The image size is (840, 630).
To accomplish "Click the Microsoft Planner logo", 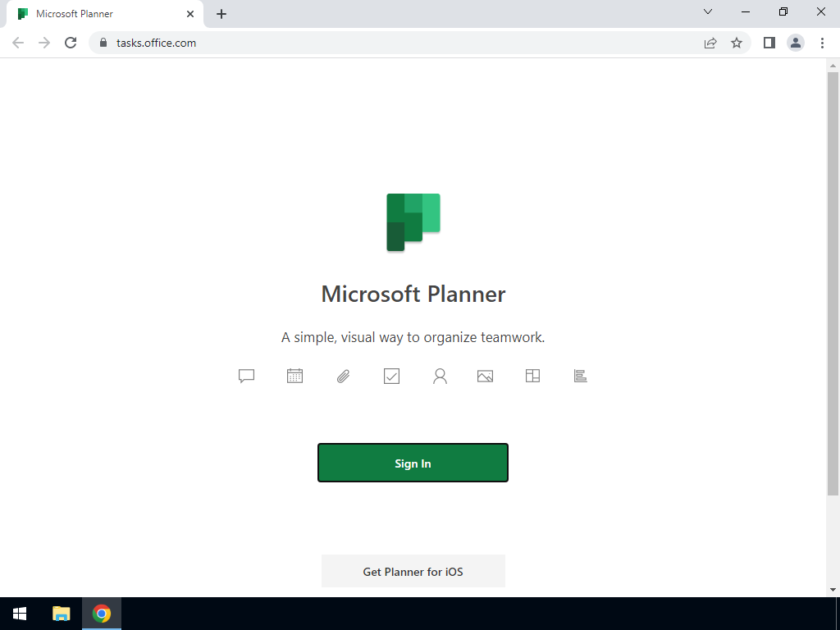I will 413,222.
